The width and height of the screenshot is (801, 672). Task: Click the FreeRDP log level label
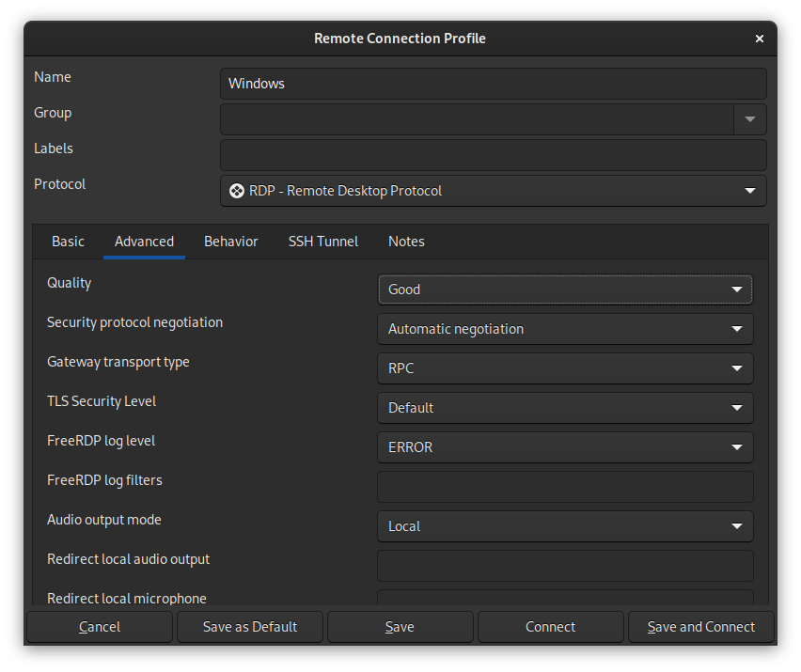click(x=101, y=441)
